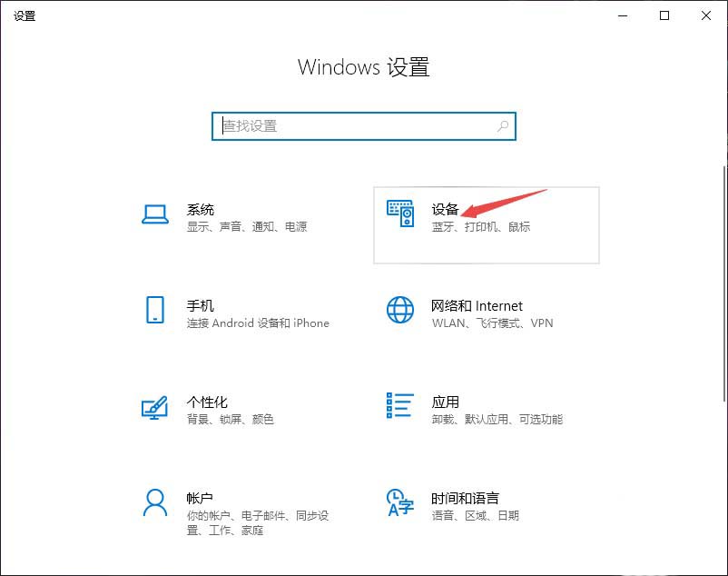Select the 帐户 category title
This screenshot has width=728, height=576.
[200, 499]
